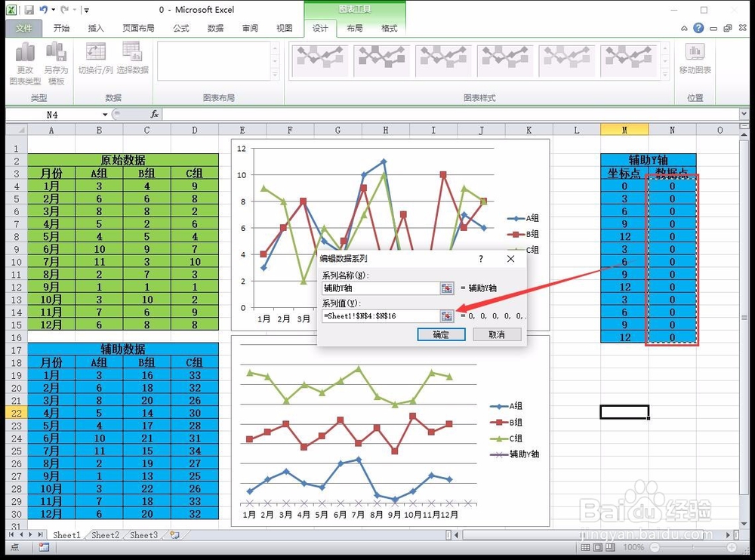755x560 pixels.
Task: Click the zoom in plus button
Action: click(x=732, y=547)
